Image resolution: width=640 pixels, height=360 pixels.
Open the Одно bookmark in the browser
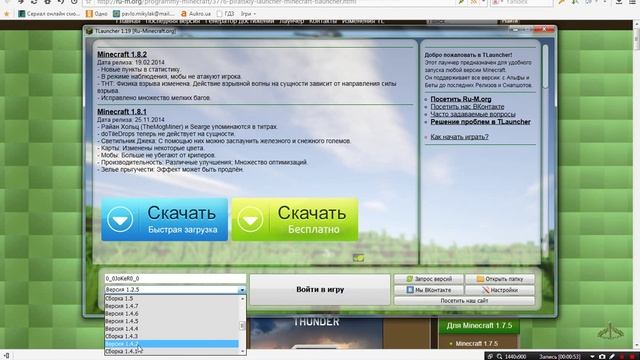[x=97, y=13]
